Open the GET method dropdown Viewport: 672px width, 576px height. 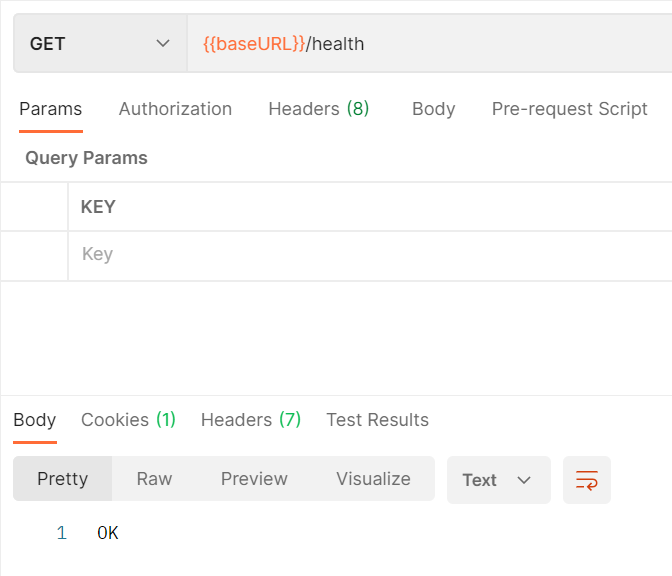100,44
